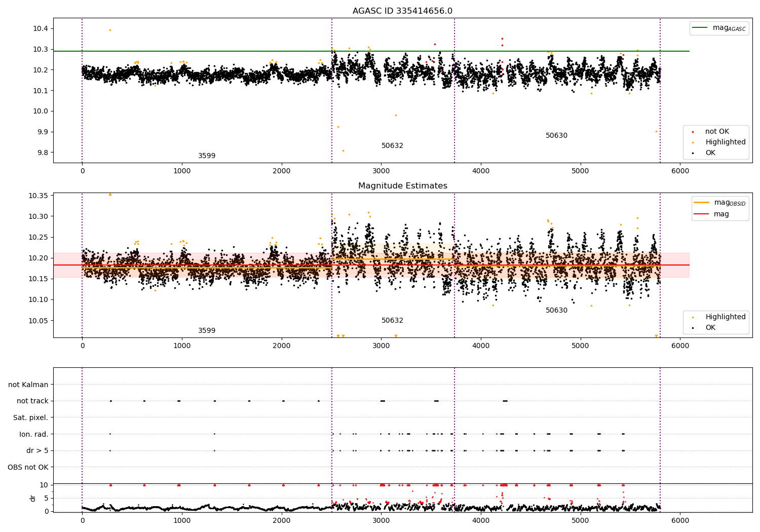The image size is (760, 532).
Task: Click the 9.8 y-axis tick label
Action: tap(43, 153)
